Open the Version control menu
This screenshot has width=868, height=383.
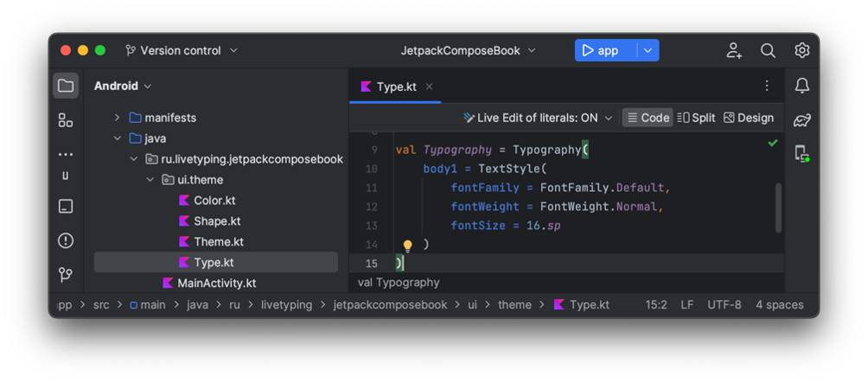tap(182, 51)
